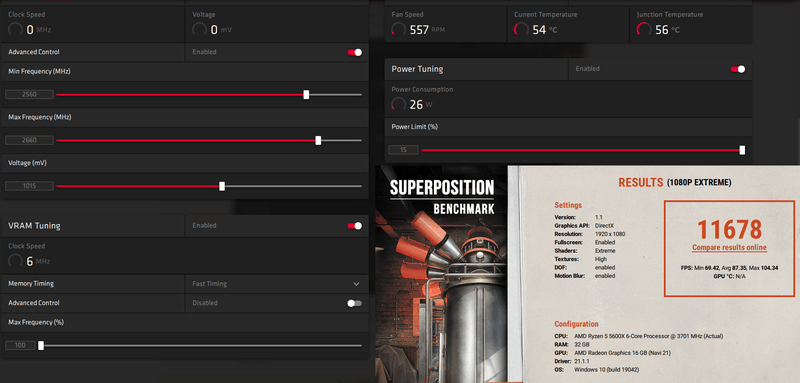Click the Windows 10 (build 19042) text
This screenshot has width=800, height=383.
click(607, 369)
